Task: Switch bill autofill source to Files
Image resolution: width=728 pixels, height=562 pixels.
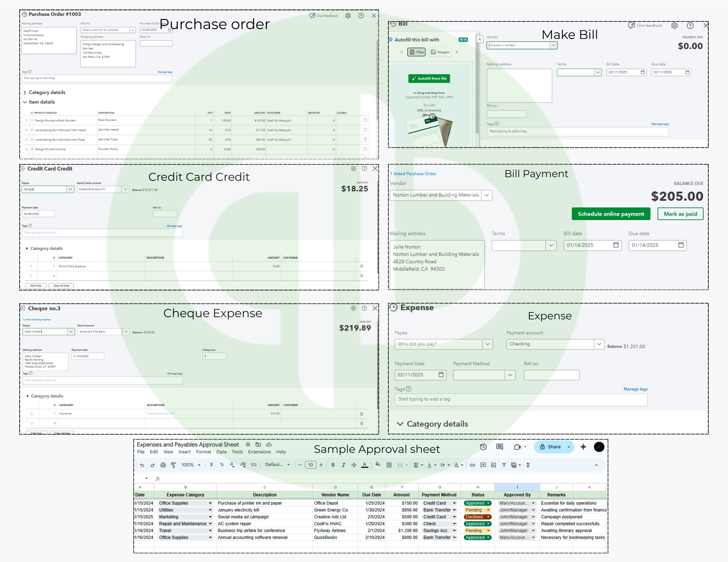Action: (x=416, y=52)
